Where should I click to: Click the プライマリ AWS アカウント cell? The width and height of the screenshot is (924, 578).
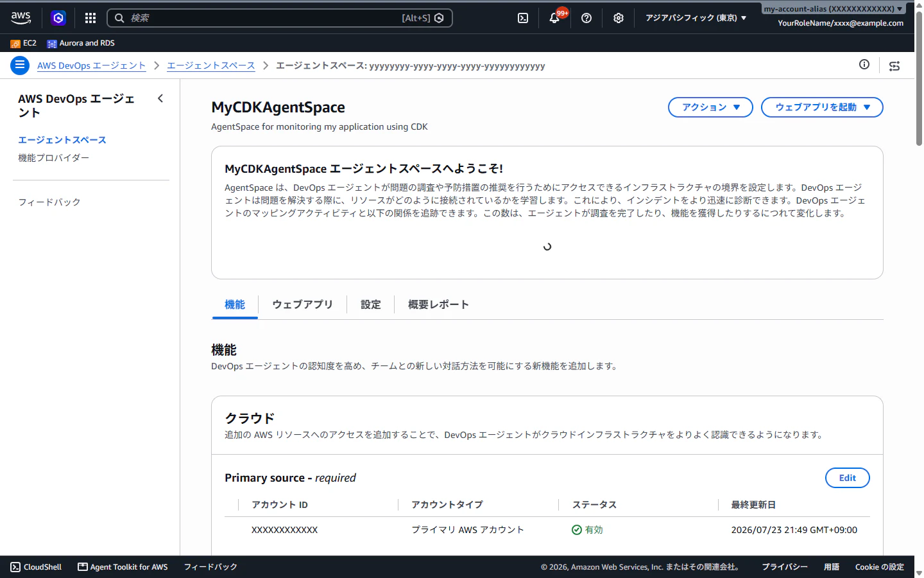pyautogui.click(x=468, y=530)
